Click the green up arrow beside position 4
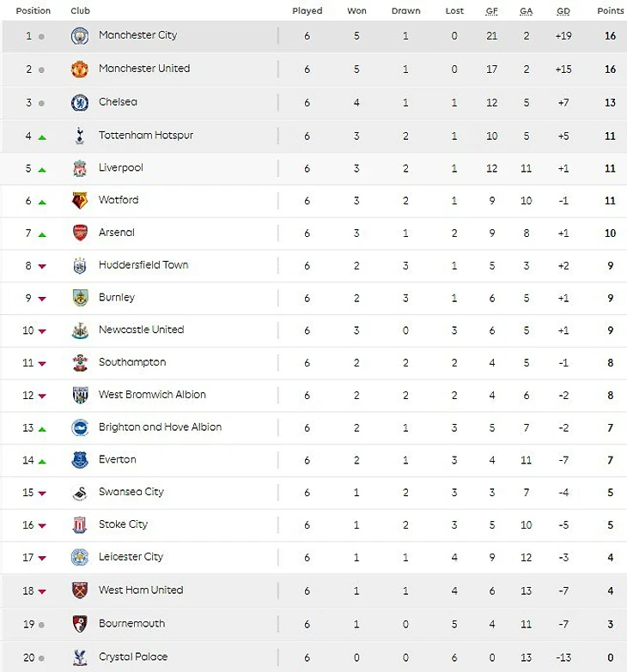This screenshot has width=627, height=672. (42, 137)
